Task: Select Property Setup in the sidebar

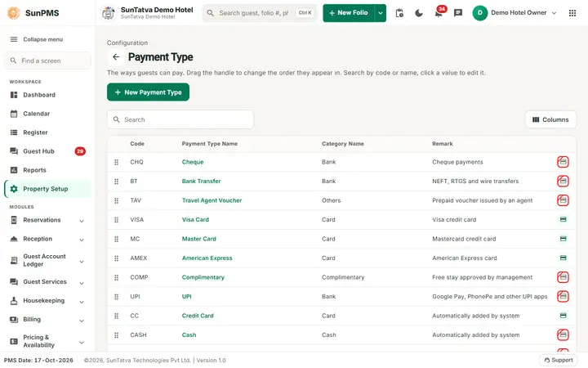Action: click(x=47, y=189)
